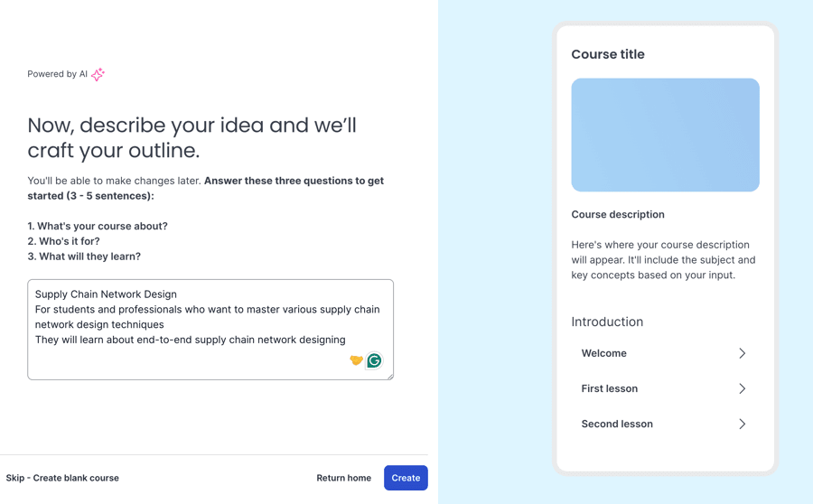Screen dimensions: 813x504
Task: Expand the Second lesson chevron
Action: click(x=742, y=424)
